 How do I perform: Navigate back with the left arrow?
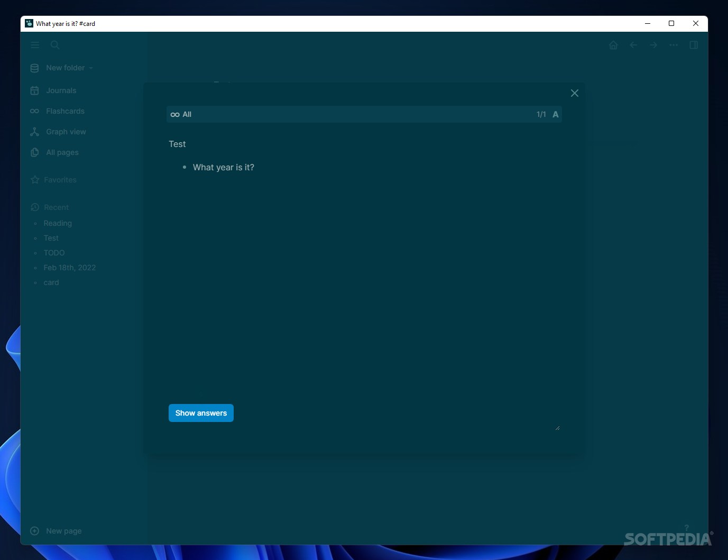633,45
